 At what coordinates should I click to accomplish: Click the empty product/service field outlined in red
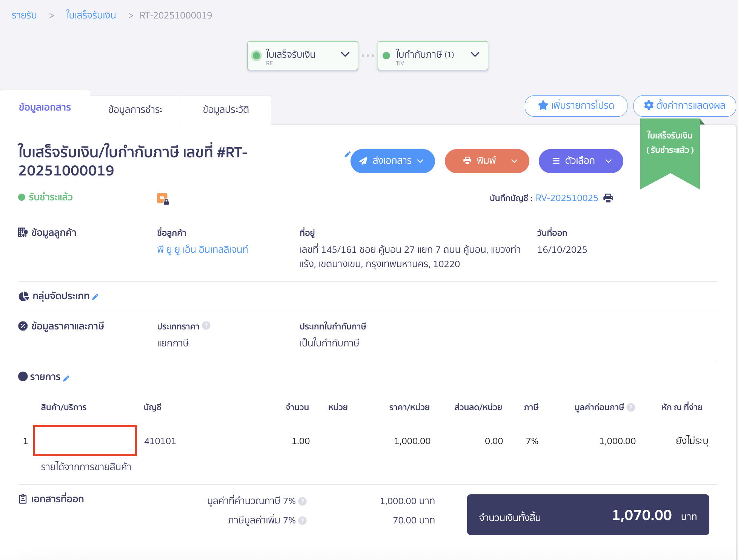point(85,441)
